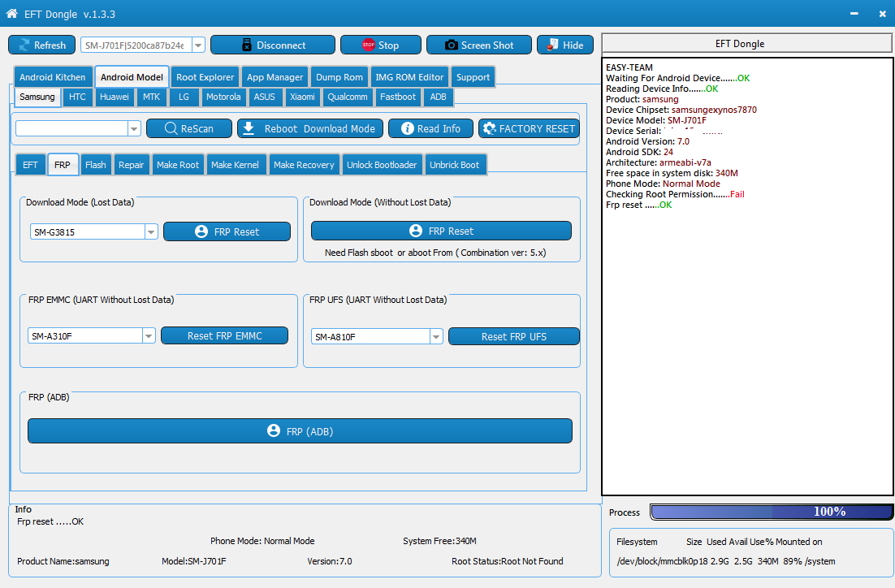Click the Stop button
This screenshot has height=588, width=895.
(x=381, y=45)
